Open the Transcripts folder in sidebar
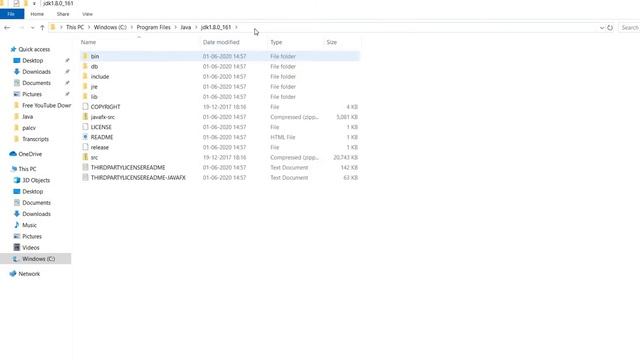Viewport: 640px width, 360px height. coord(35,139)
